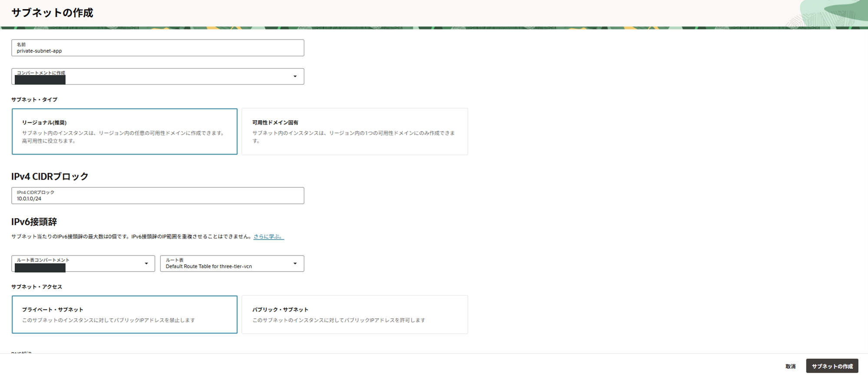Image resolution: width=868 pixels, height=377 pixels.
Task: Click the サブネットの作成 page title
Action: click(52, 13)
